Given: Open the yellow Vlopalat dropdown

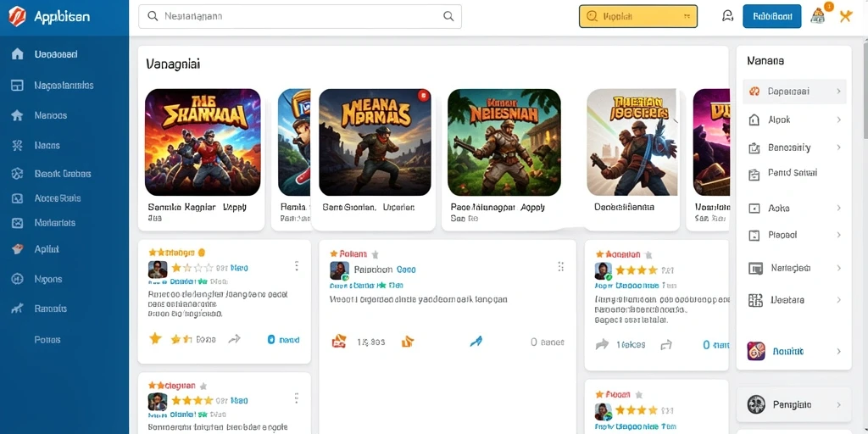Looking at the screenshot, I should [637, 17].
